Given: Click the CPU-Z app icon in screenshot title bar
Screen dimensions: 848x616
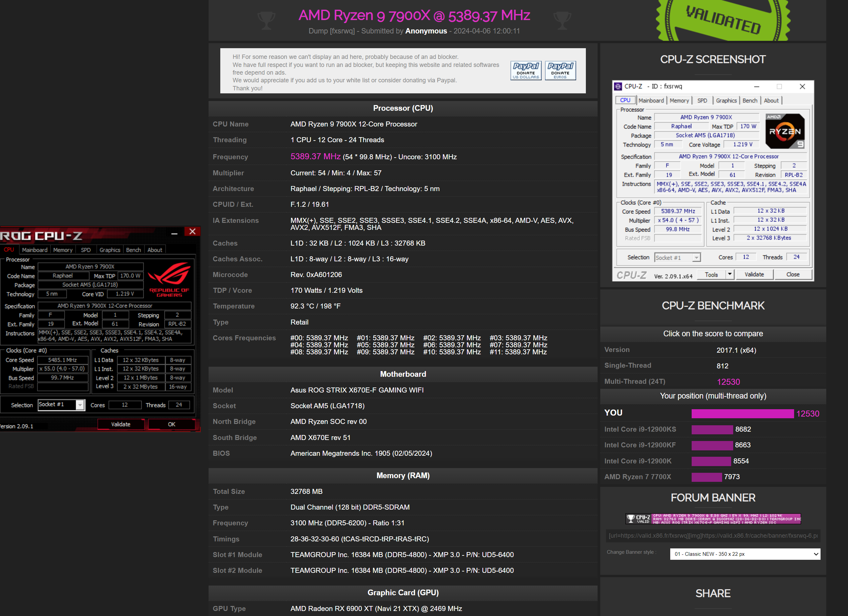Looking at the screenshot, I should coord(618,86).
